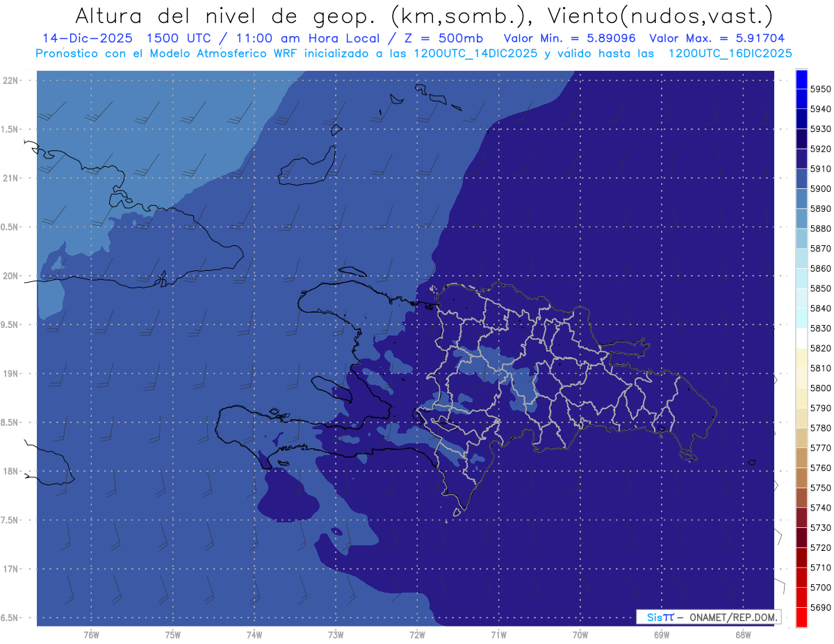Click the '73W' longitude axis label

point(336,635)
